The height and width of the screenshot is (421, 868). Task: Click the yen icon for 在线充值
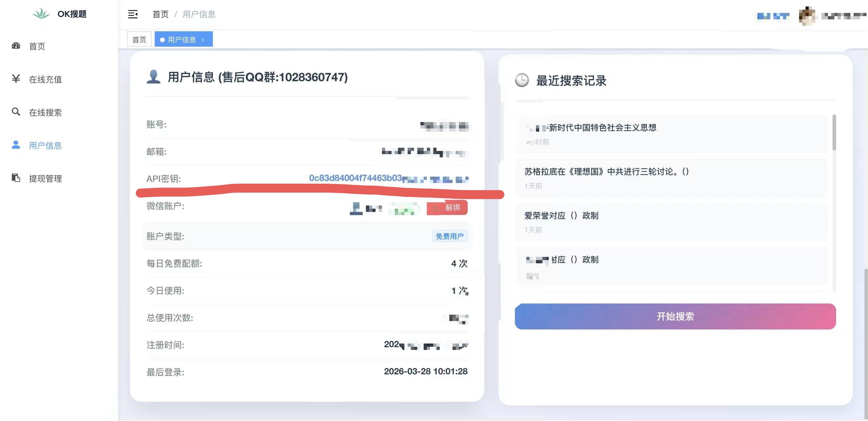(x=16, y=79)
